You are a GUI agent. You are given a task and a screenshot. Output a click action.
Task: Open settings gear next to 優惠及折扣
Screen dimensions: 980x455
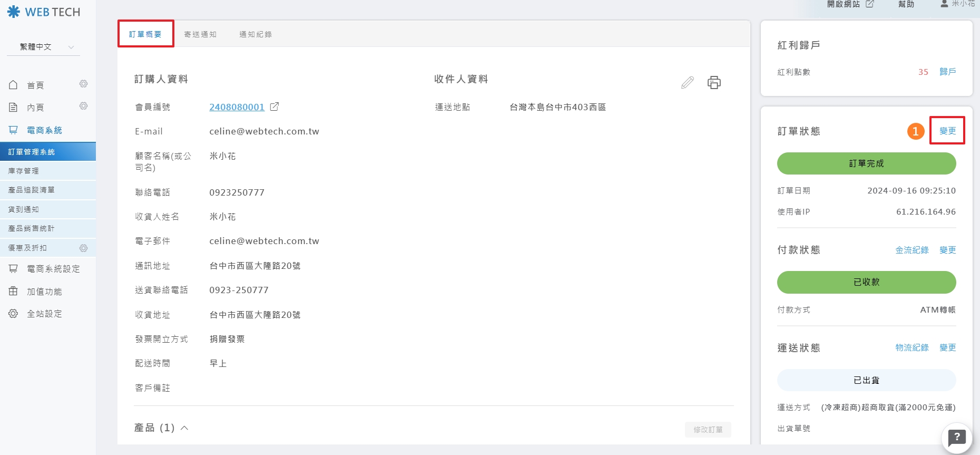(x=83, y=248)
